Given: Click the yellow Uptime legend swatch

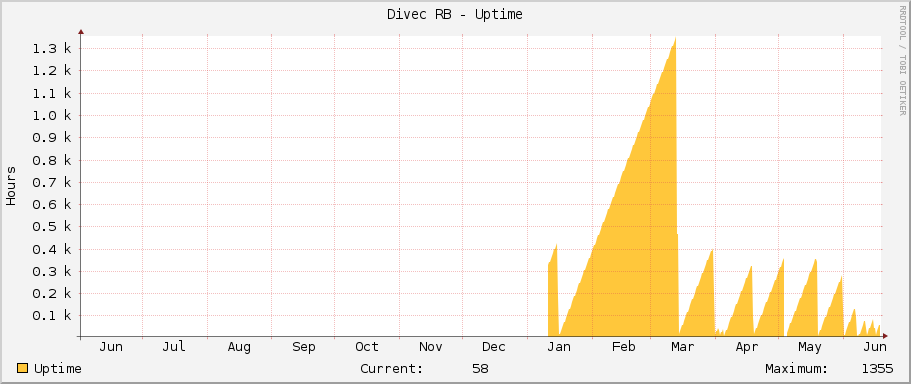Looking at the screenshot, I should tap(22, 368).
